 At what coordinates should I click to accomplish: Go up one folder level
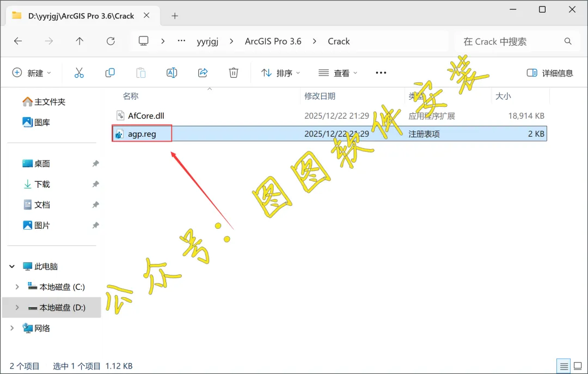pos(79,41)
